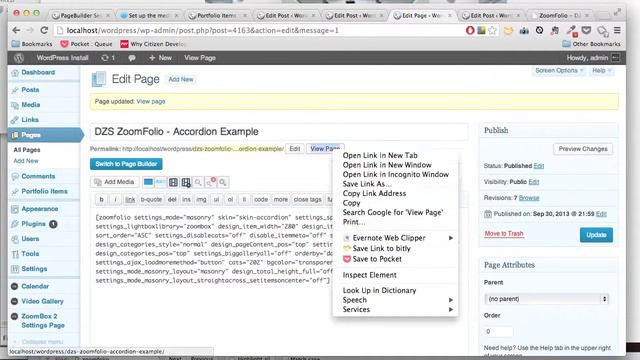Open Posts in the sidebar
Screen dimensions: 640x360
click(30, 89)
